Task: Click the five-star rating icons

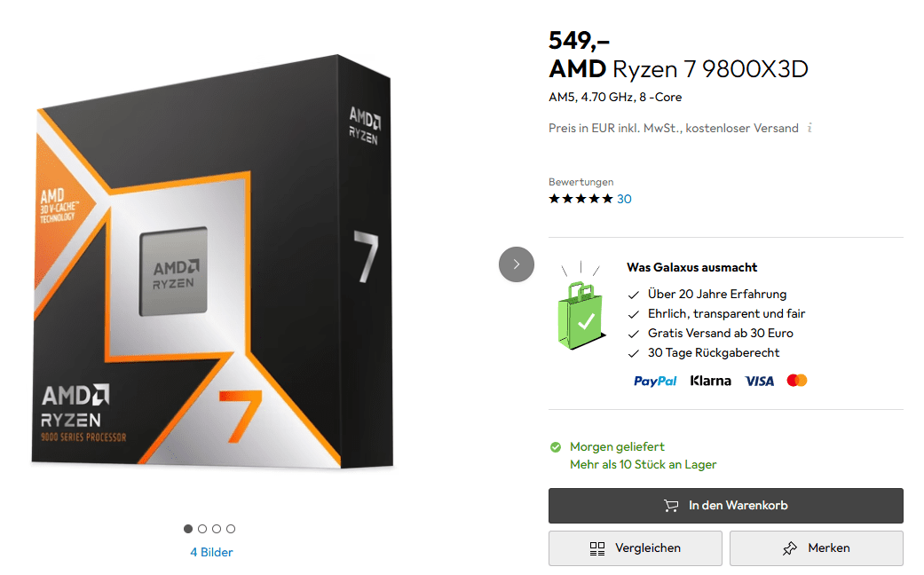Action: [x=580, y=199]
